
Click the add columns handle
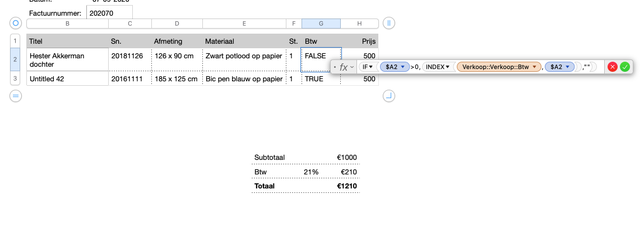390,24
